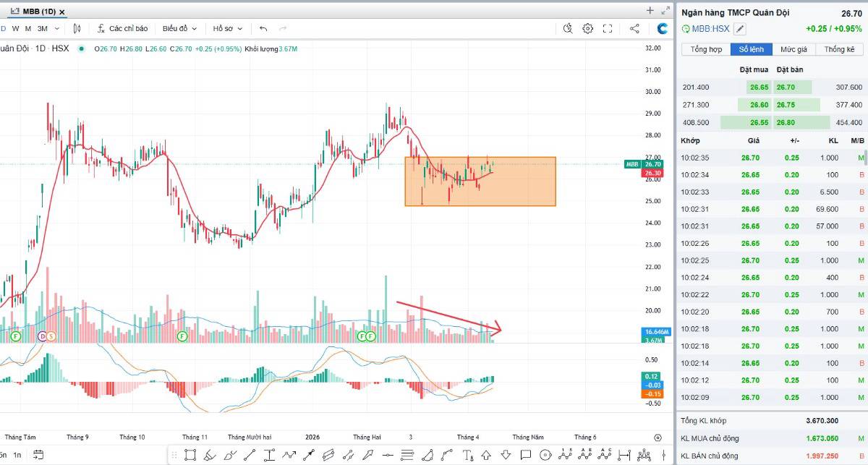This screenshot has width=868, height=465.
Task: Click the leftmost F marker on volume pane
Action: (x=15, y=336)
